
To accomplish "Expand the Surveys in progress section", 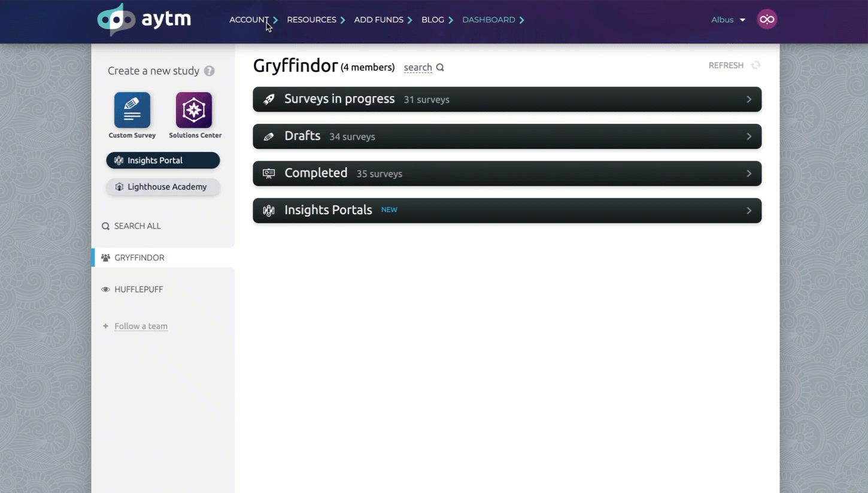I will point(748,99).
